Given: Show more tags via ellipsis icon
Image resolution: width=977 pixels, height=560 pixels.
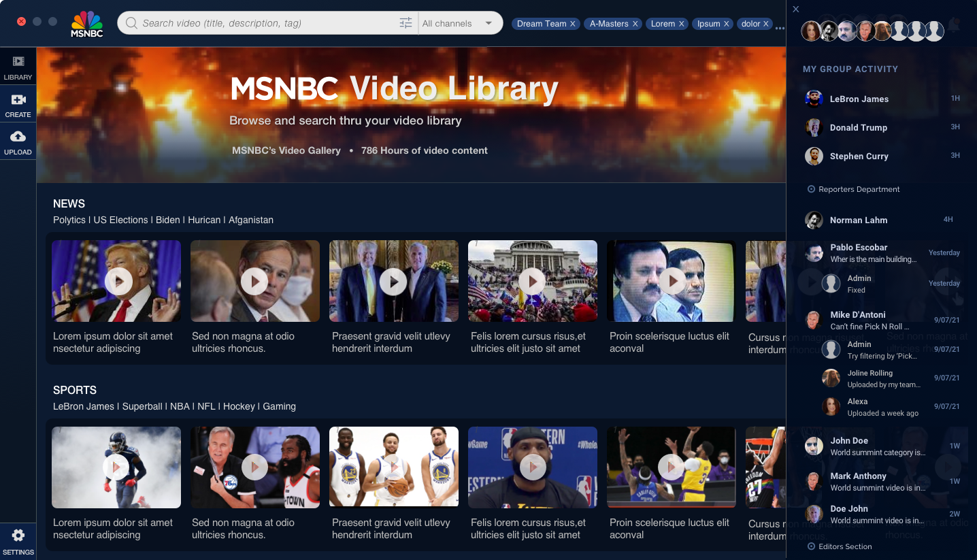Looking at the screenshot, I should [780, 27].
